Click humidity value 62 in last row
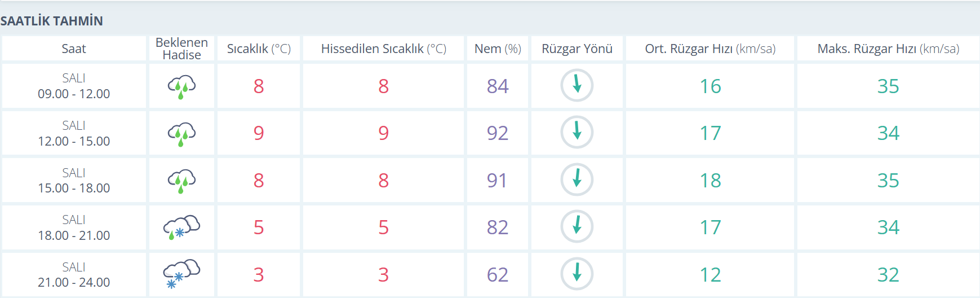The width and height of the screenshot is (980, 298). pyautogui.click(x=498, y=275)
